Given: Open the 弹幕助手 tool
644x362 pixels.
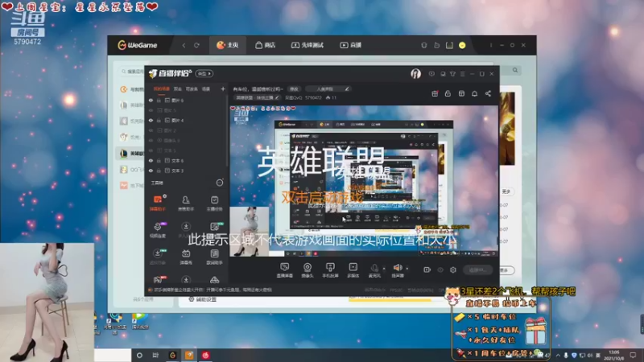Looking at the screenshot, I should [x=158, y=203].
